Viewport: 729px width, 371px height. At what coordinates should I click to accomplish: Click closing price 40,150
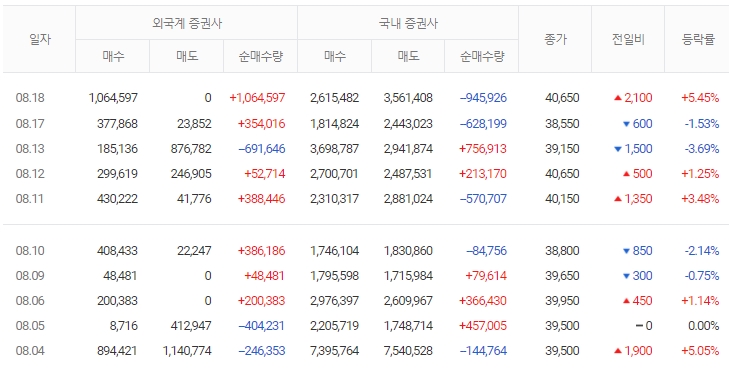562,199
